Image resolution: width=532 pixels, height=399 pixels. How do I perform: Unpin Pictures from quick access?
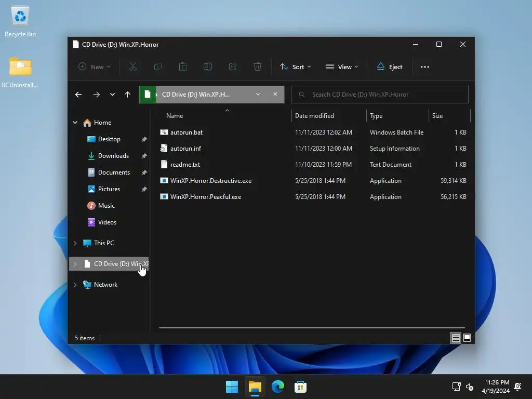[144, 189]
